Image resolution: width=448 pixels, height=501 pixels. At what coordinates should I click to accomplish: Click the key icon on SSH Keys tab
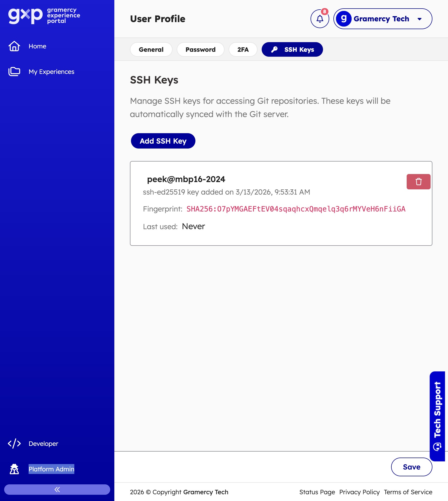[x=275, y=49]
